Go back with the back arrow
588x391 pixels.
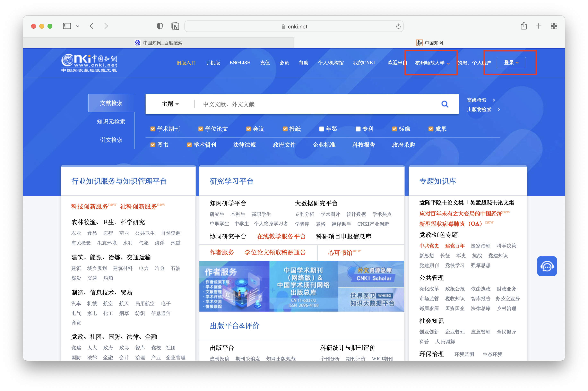pyautogui.click(x=92, y=26)
